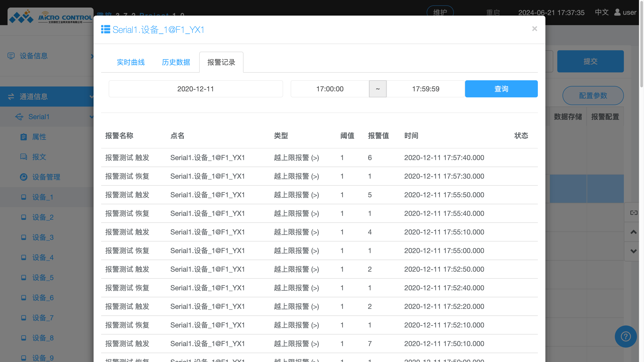Click the 2020-12-11 date field
This screenshot has height=362, width=644.
tap(196, 89)
